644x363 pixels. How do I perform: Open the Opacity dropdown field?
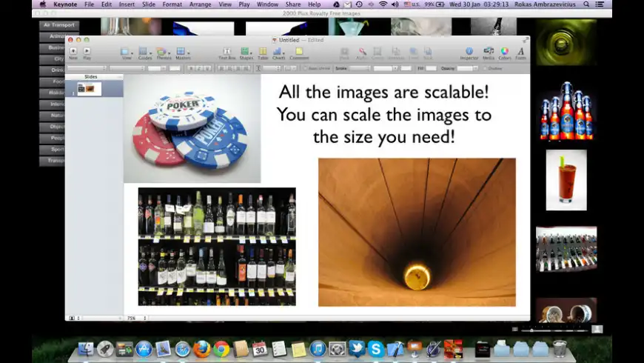point(466,68)
